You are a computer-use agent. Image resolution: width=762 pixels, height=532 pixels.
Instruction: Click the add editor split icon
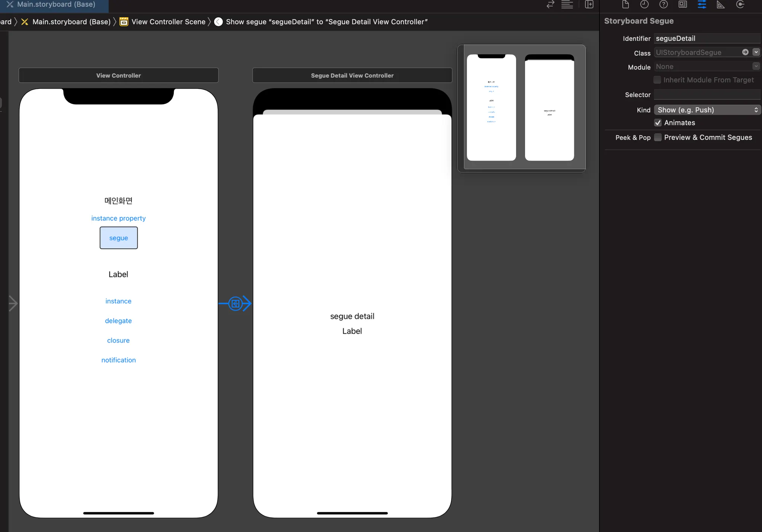coord(589,4)
